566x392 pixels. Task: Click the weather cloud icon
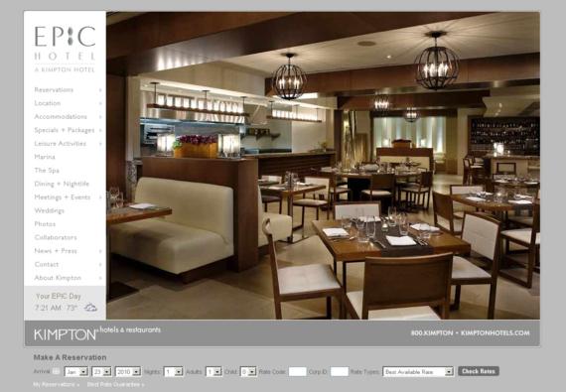[90, 308]
